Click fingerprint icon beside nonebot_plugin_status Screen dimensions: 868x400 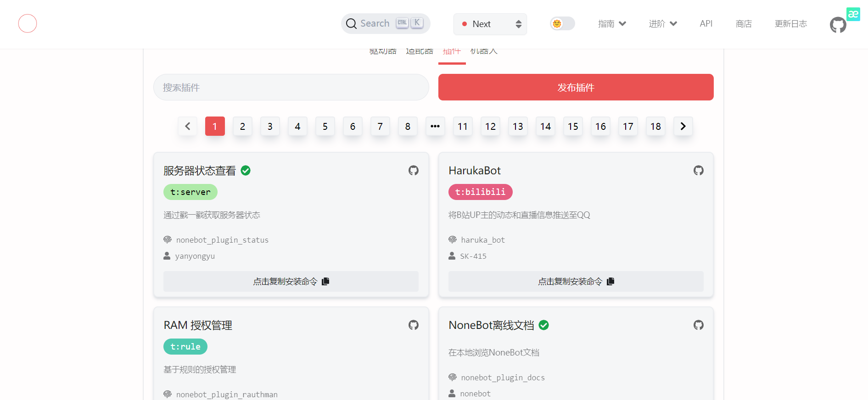coord(168,239)
